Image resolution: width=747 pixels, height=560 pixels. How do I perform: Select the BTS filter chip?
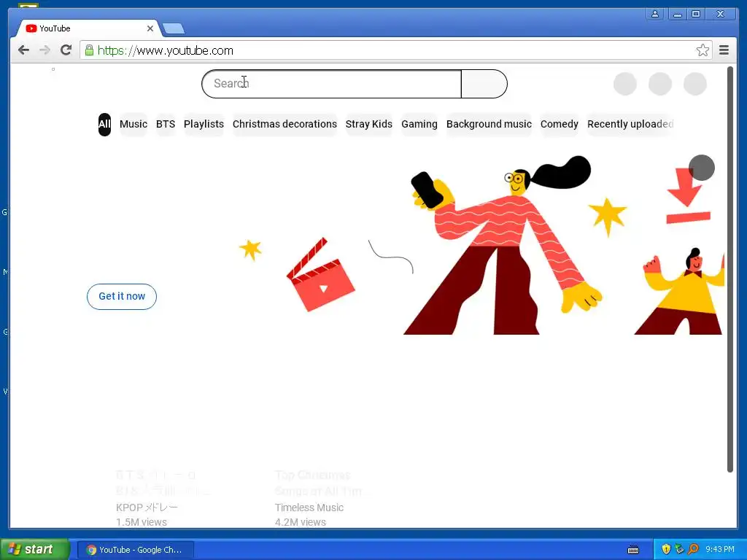(x=166, y=124)
